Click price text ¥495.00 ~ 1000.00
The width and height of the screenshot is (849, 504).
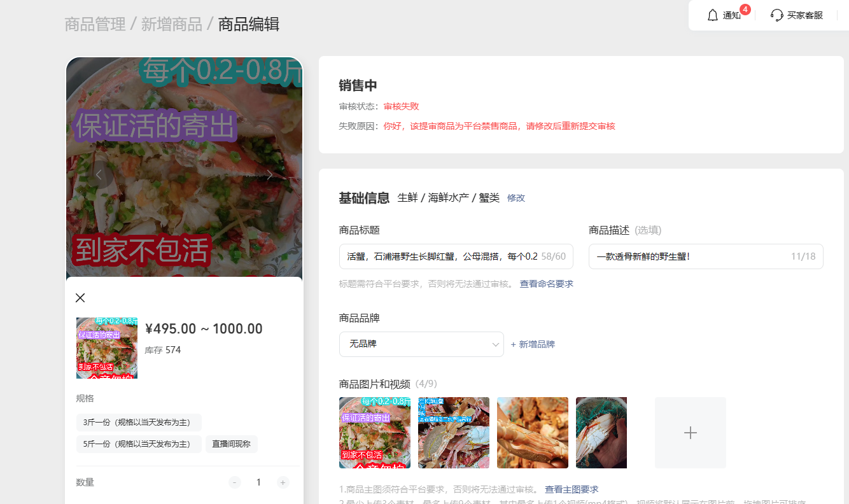[204, 329]
